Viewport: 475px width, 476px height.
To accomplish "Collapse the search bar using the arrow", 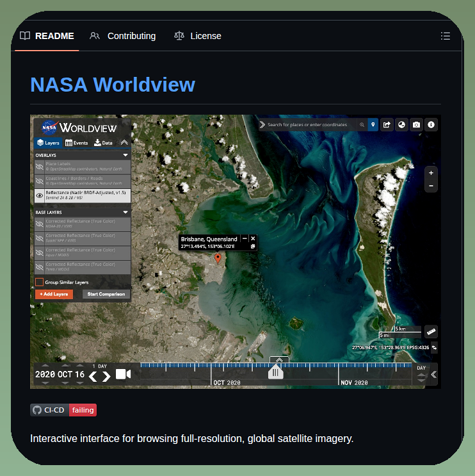I will pos(262,125).
